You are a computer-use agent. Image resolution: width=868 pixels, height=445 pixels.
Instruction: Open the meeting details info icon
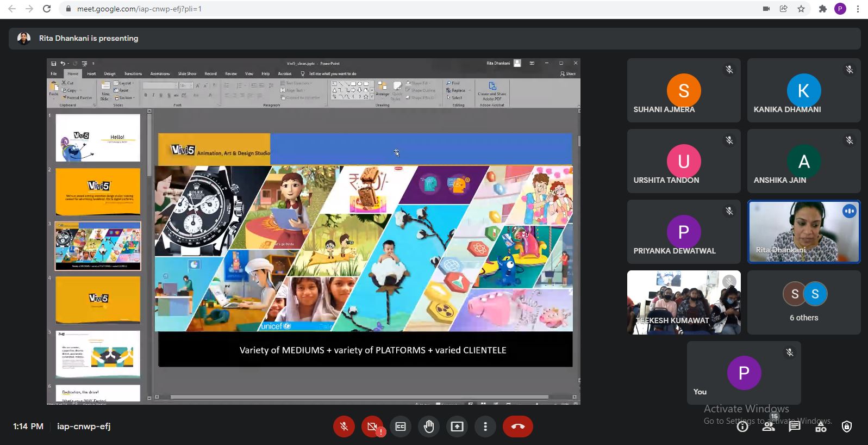click(x=742, y=427)
